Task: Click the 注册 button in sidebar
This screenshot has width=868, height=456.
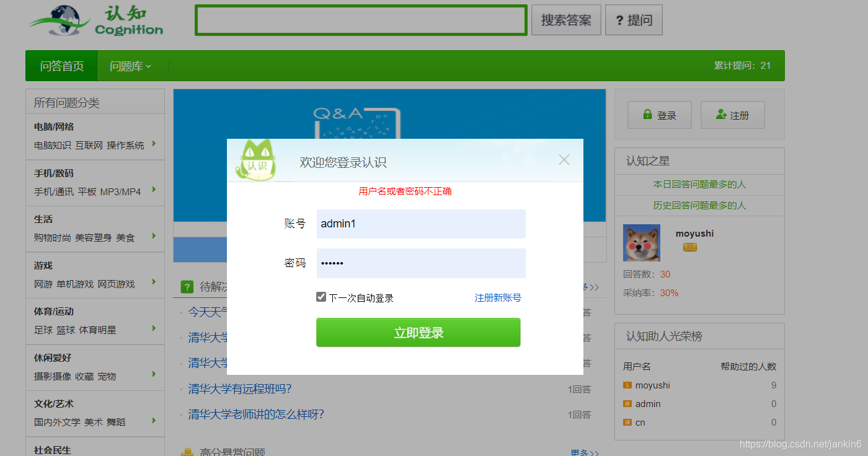Action: click(733, 115)
